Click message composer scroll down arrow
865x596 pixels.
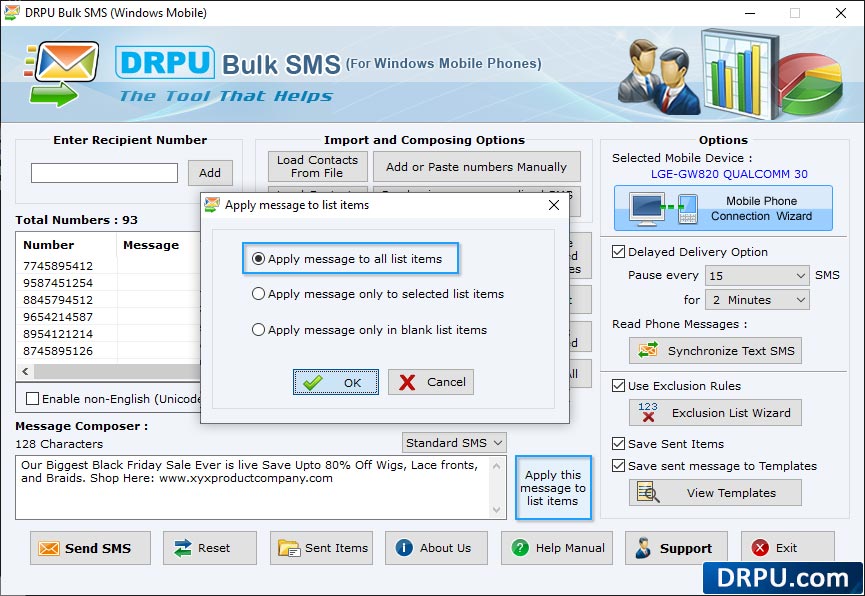496,509
